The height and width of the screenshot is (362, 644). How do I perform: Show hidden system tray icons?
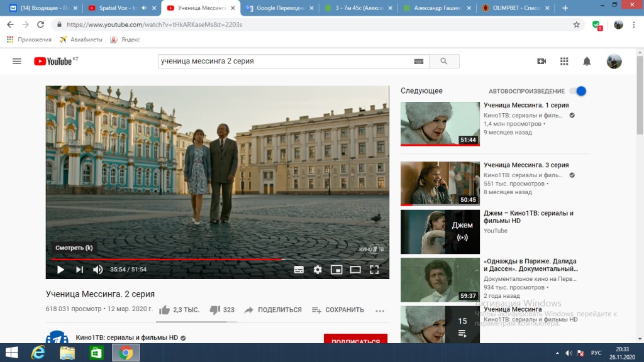pos(557,353)
